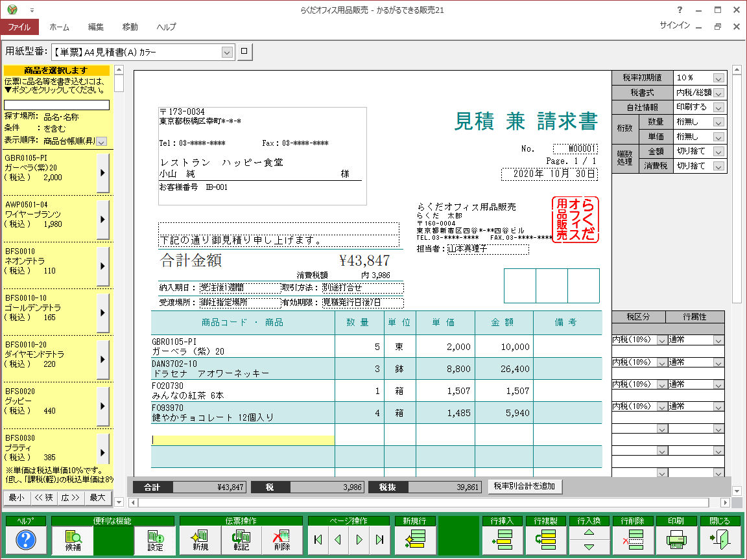Viewport: 747px width, 560px height.
Task: Delete the row with 行削除 icon
Action: click(x=633, y=540)
